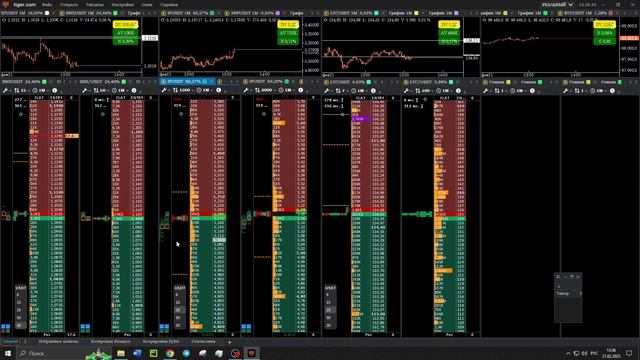This screenshot has height=360, width=640.
Task: Open the РЕАЛЬНЫЙ account mode dropdown
Action: click(x=557, y=4)
